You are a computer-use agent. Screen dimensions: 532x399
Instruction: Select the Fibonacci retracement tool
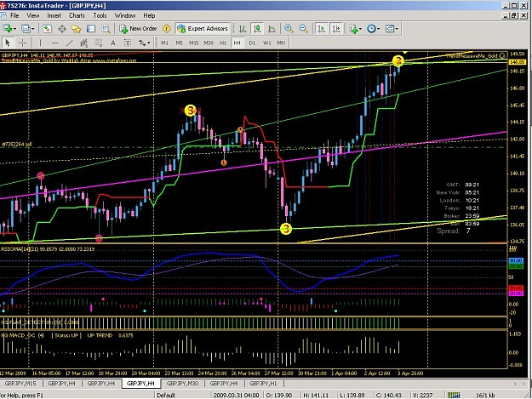click(99, 43)
